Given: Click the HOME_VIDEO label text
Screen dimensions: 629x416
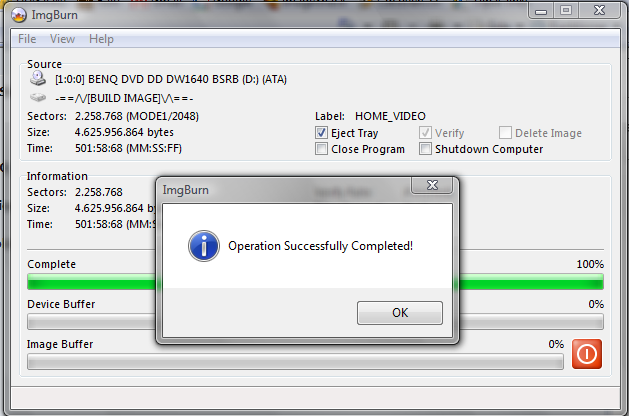Looking at the screenshot, I should (390, 116).
